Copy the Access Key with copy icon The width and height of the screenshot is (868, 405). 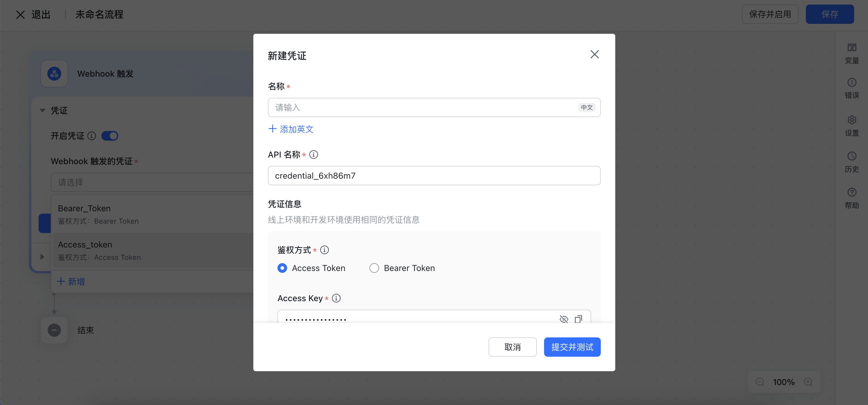tap(578, 319)
